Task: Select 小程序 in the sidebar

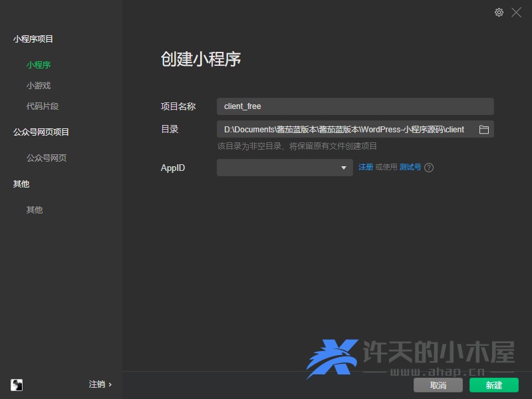Action: [x=39, y=65]
